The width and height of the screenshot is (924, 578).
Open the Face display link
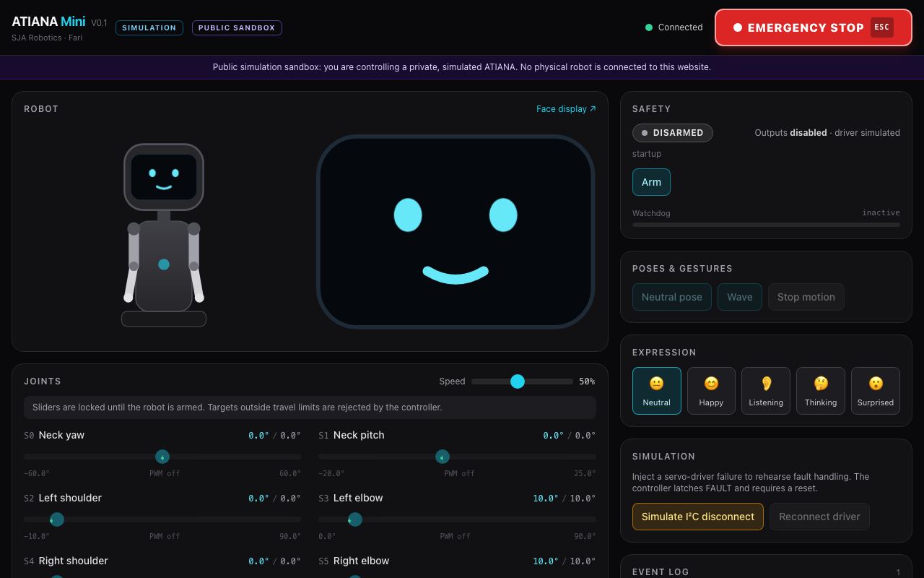coord(566,109)
